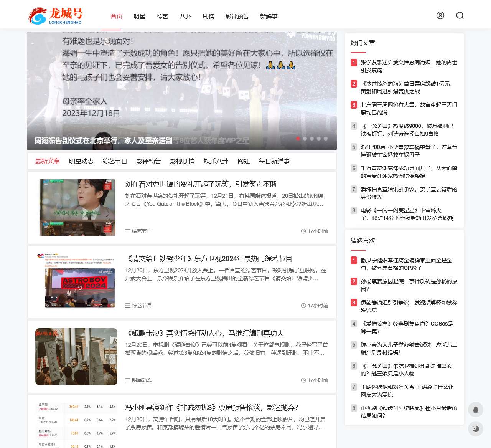The image size is (491, 448).
Task: Open article 冯小刚导演新作《非诚勿扰3》票房预售惨淡
Action: pyautogui.click(x=212, y=408)
